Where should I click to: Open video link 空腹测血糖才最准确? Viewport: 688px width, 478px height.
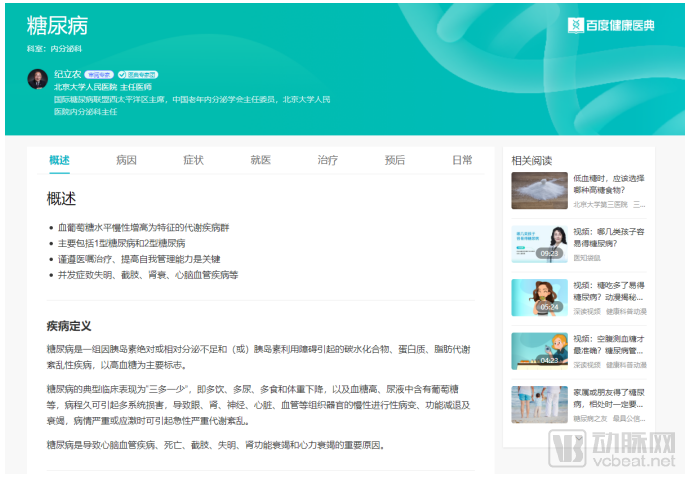click(609, 344)
